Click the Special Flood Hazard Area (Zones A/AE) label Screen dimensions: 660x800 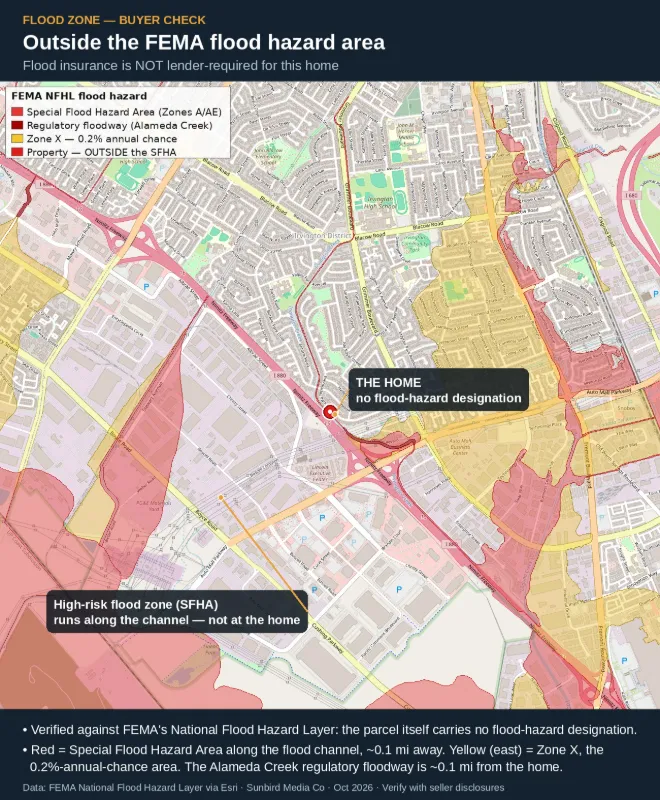124,112
